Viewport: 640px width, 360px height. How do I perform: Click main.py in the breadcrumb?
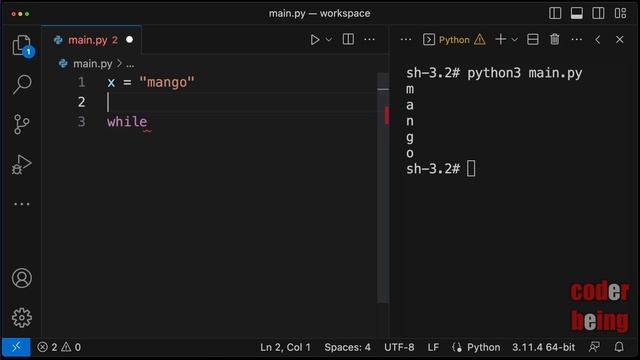[x=92, y=64]
